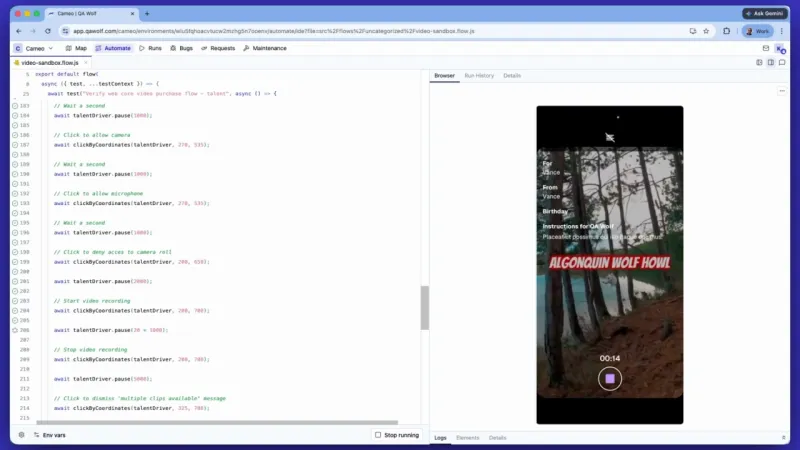Toggle the split panel layout icon
The image size is (800, 450).
click(770, 63)
